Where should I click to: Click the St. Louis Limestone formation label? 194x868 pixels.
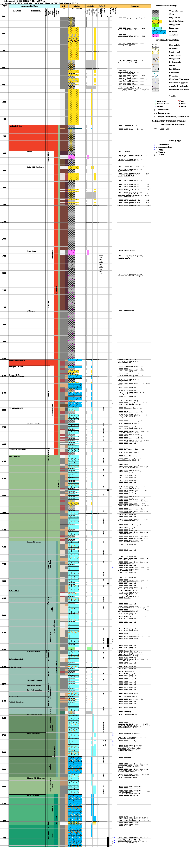click(35, 715)
